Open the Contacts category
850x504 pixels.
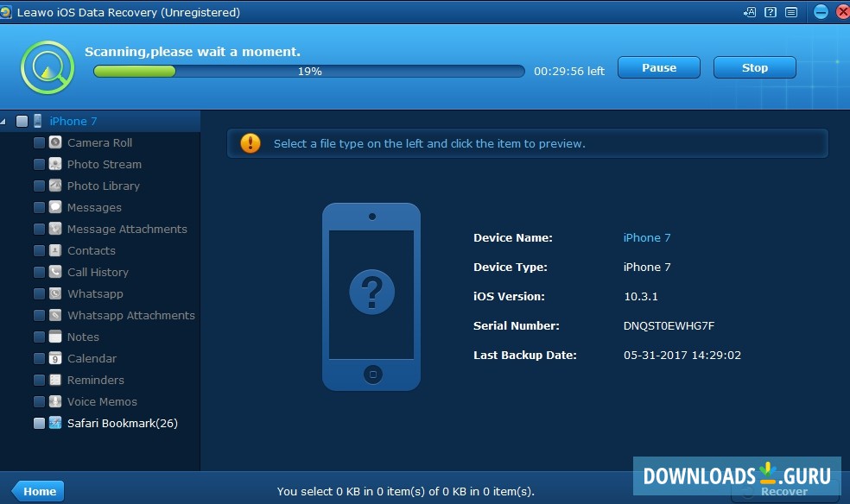tap(91, 250)
